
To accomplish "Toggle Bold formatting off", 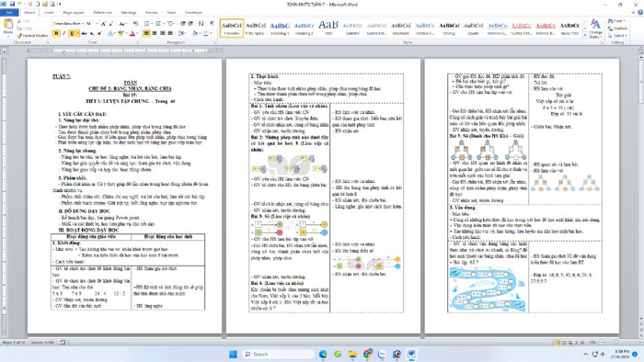I will [x=56, y=34].
